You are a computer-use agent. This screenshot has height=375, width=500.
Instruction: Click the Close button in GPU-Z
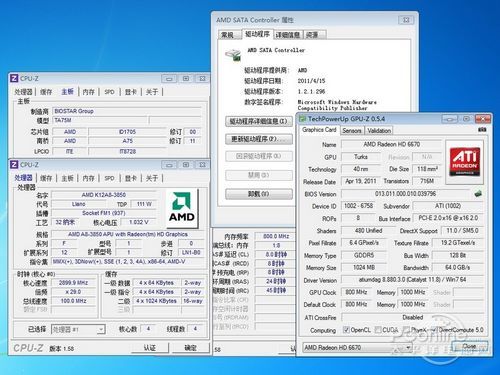[x=469, y=346]
